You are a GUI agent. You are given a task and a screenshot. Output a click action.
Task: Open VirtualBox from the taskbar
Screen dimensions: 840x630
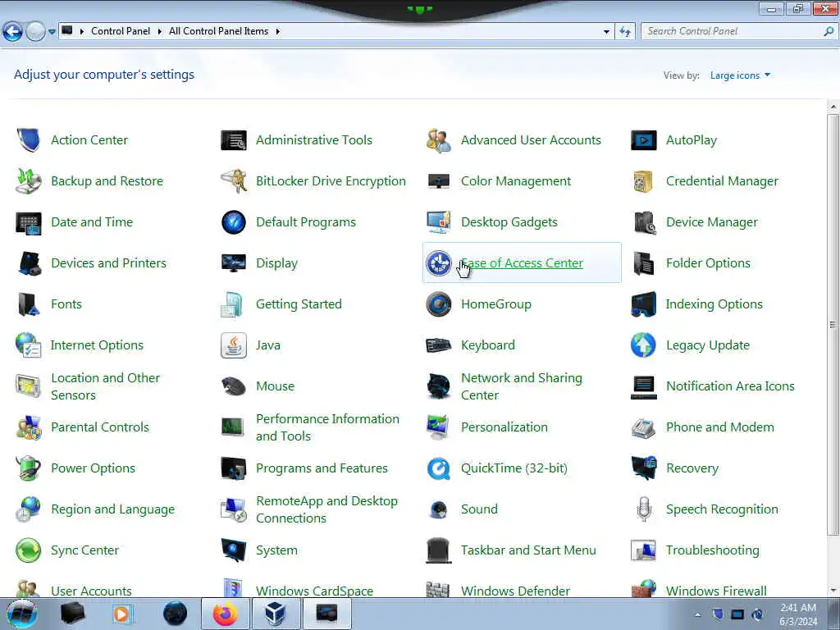coord(275,614)
